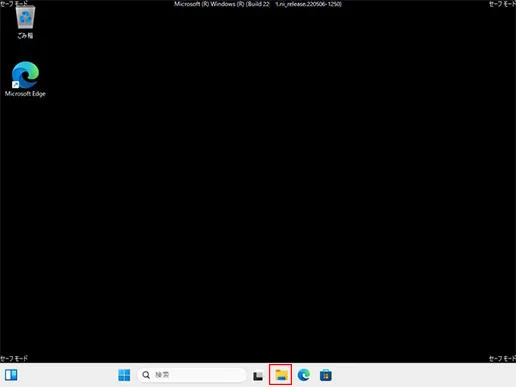The image size is (516, 387).
Task: Click the bottom-right セーフモード watermark
Action: point(502,358)
